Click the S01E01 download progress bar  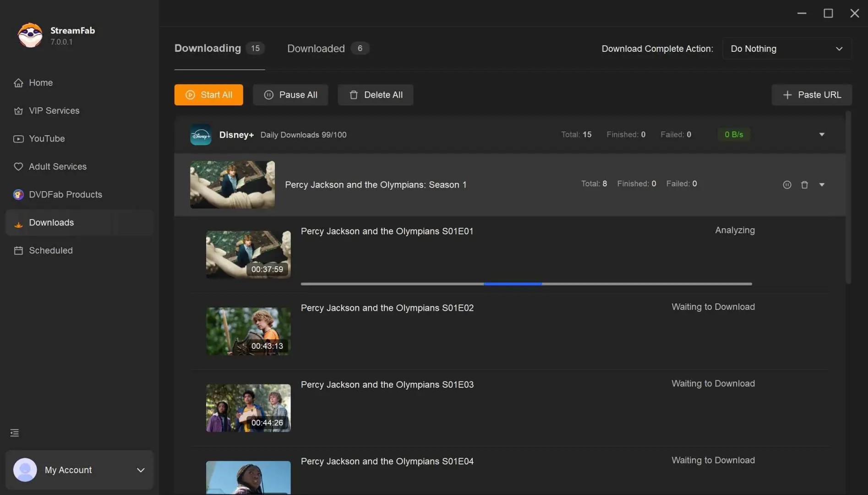point(526,284)
